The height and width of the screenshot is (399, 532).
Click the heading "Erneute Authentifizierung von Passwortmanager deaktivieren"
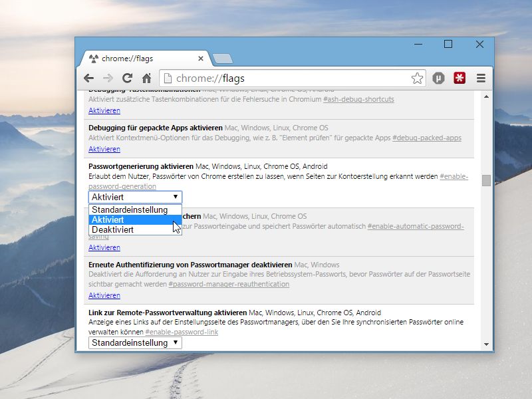click(190, 265)
